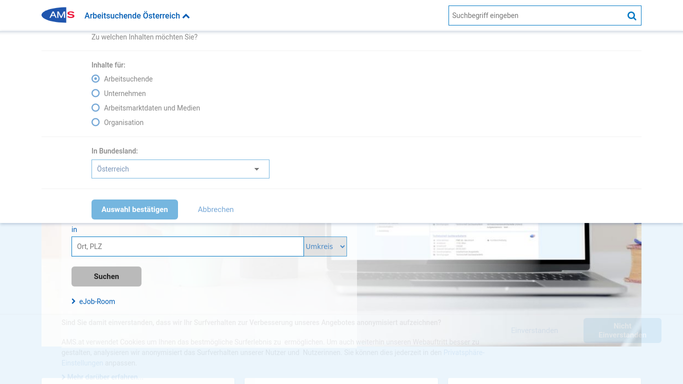Click the chevron icon beside eJob-Room
Screen dimensions: 683x384
coord(73,301)
